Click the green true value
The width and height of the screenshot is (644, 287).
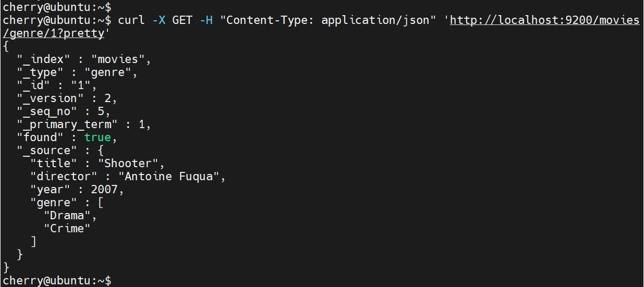click(x=98, y=138)
